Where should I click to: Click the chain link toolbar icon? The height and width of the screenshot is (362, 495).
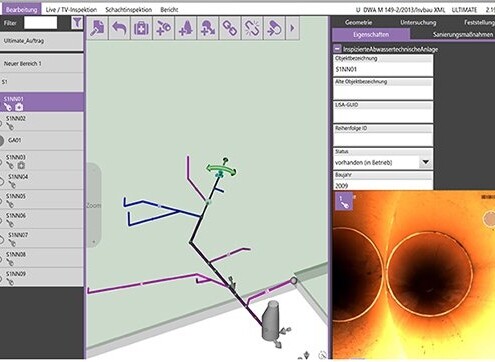point(230,28)
